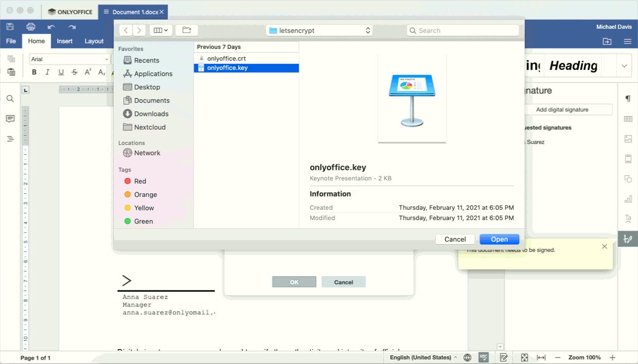Open the letsencrypt folder dropdown

click(319, 30)
